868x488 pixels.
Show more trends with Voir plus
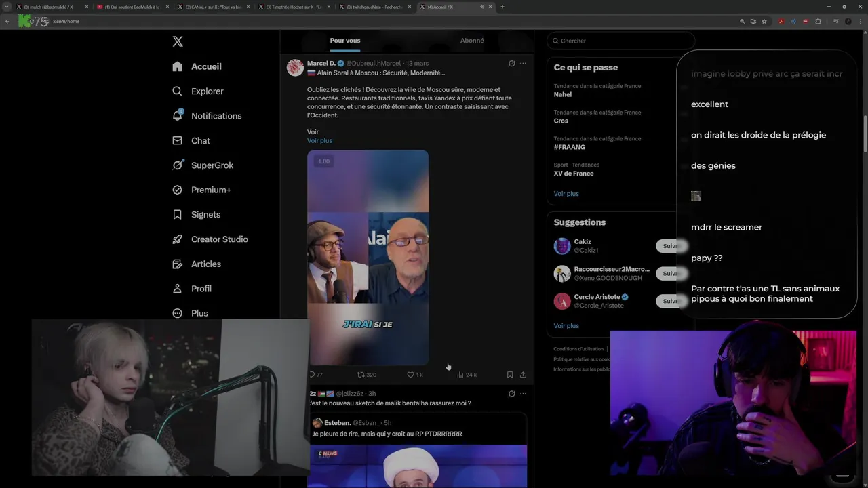coord(566,193)
